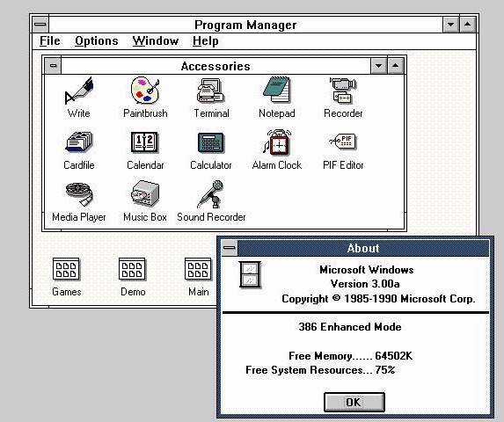Maximize the Program Manager window
504x422 pixels.
[468, 25]
